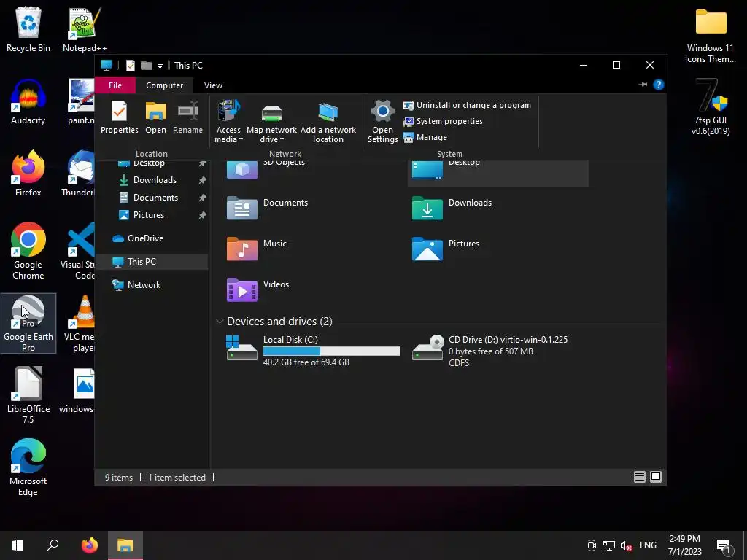Select the Documents folder in content pane
This screenshot has width=747, height=560.
pos(267,208)
